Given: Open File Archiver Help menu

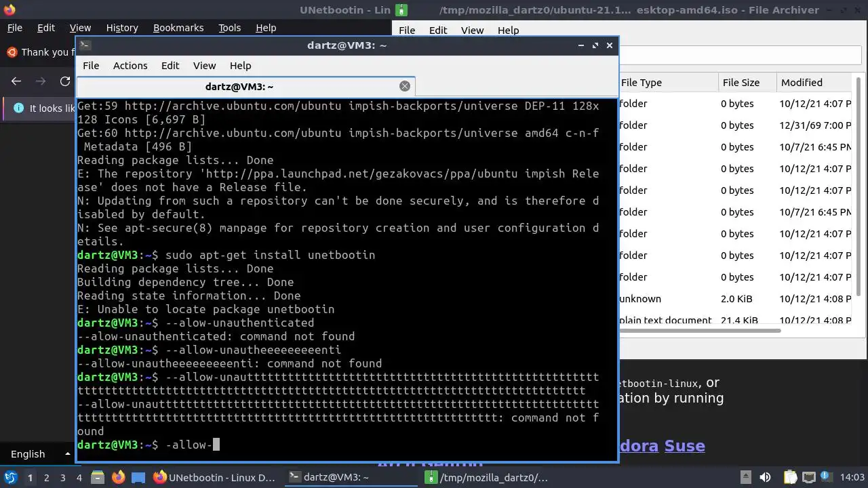Looking at the screenshot, I should [x=508, y=30].
